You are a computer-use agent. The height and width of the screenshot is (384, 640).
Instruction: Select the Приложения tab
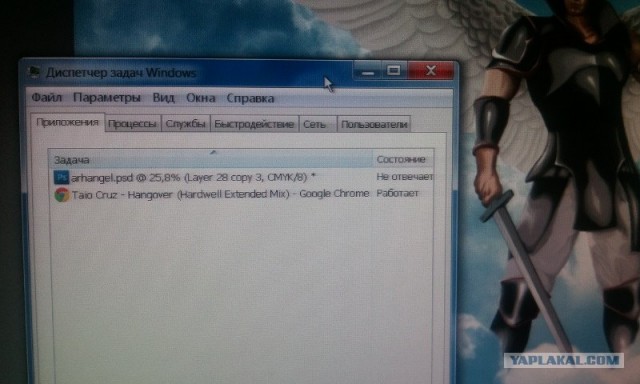(68, 122)
